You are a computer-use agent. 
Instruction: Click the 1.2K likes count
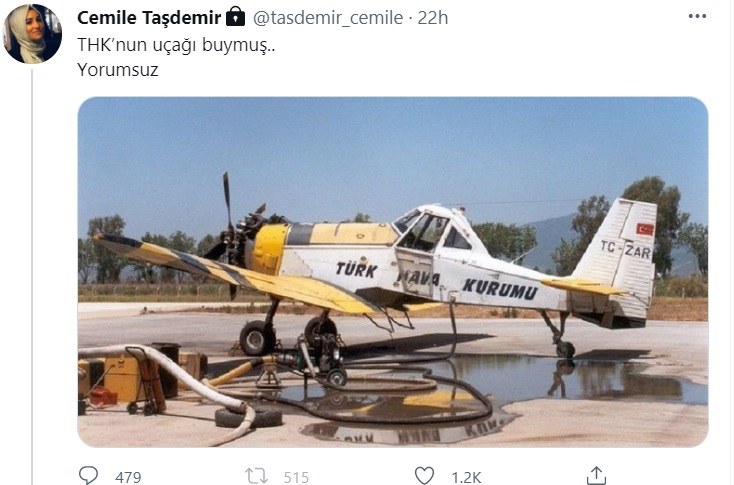click(466, 478)
